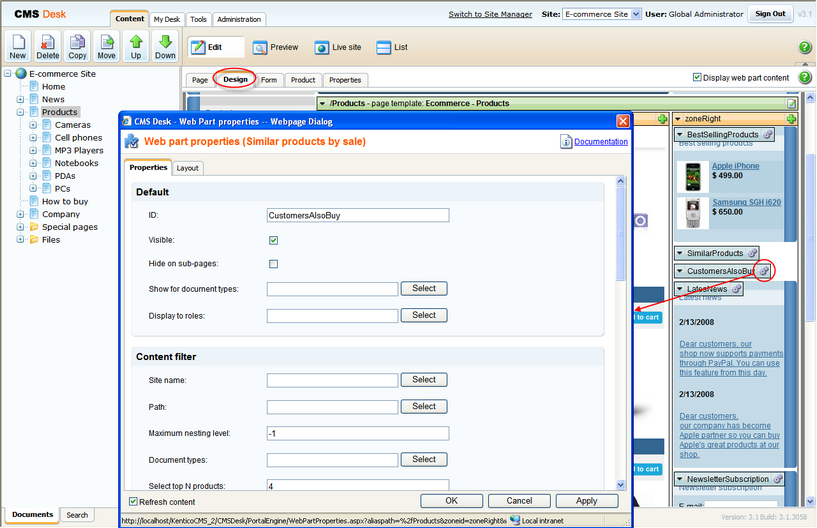Click the Delete document toolbar icon
This screenshot has width=817, height=528.
[48, 46]
